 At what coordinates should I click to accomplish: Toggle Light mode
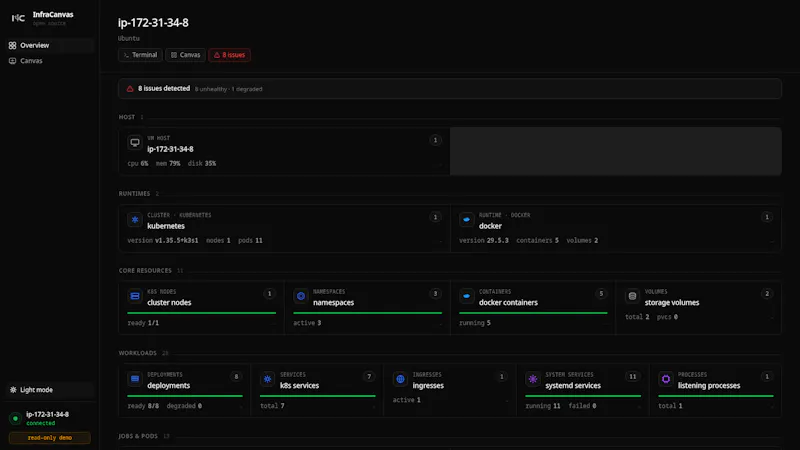(49, 390)
